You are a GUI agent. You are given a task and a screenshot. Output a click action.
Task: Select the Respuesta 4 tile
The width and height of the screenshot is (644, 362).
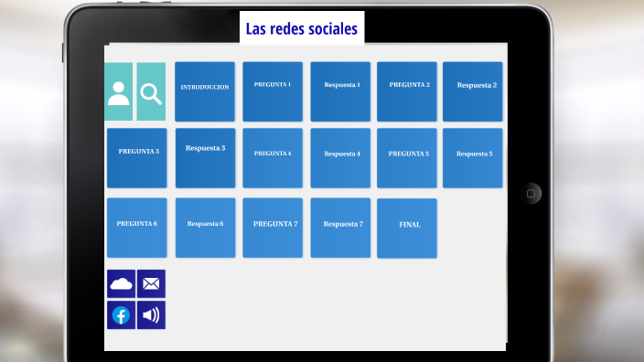pyautogui.click(x=340, y=158)
